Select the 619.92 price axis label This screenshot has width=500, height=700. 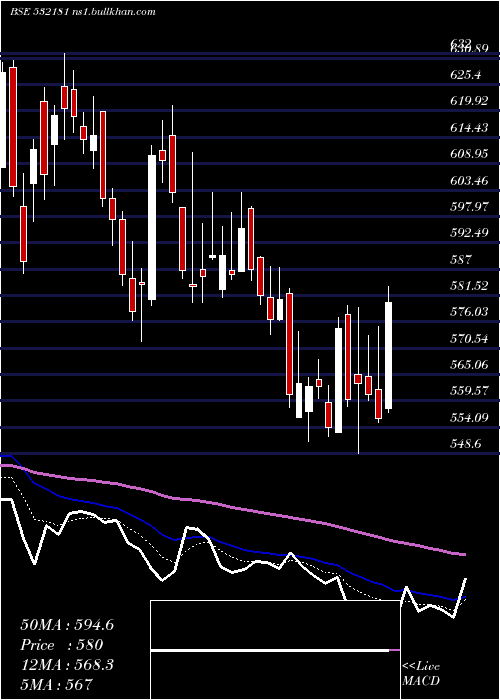click(469, 101)
